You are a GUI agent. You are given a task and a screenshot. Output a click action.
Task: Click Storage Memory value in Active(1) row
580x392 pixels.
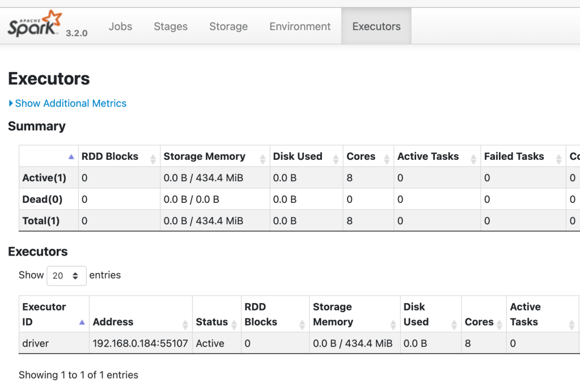click(204, 178)
